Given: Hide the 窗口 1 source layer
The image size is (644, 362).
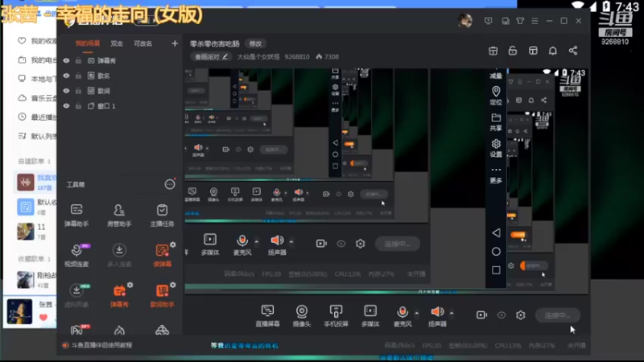Looking at the screenshot, I should pyautogui.click(x=66, y=106).
